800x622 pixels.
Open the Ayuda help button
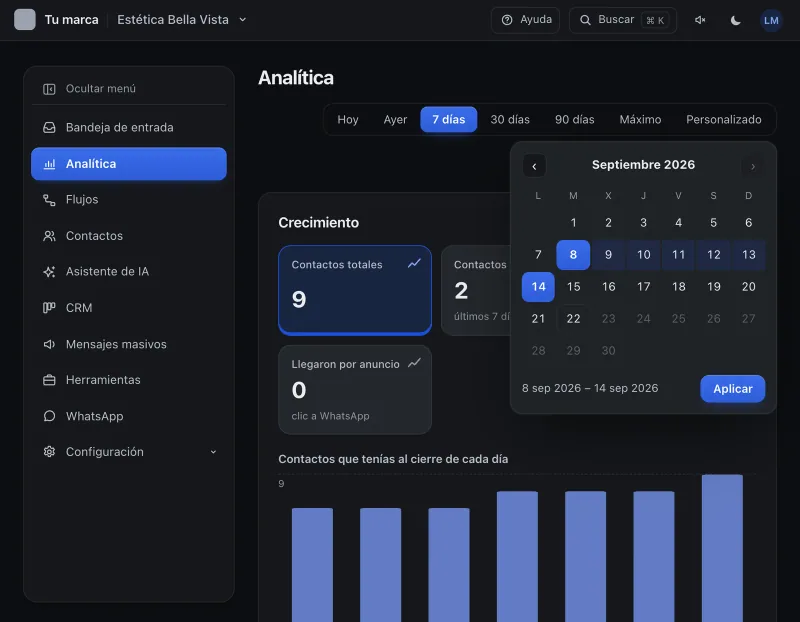click(526, 20)
